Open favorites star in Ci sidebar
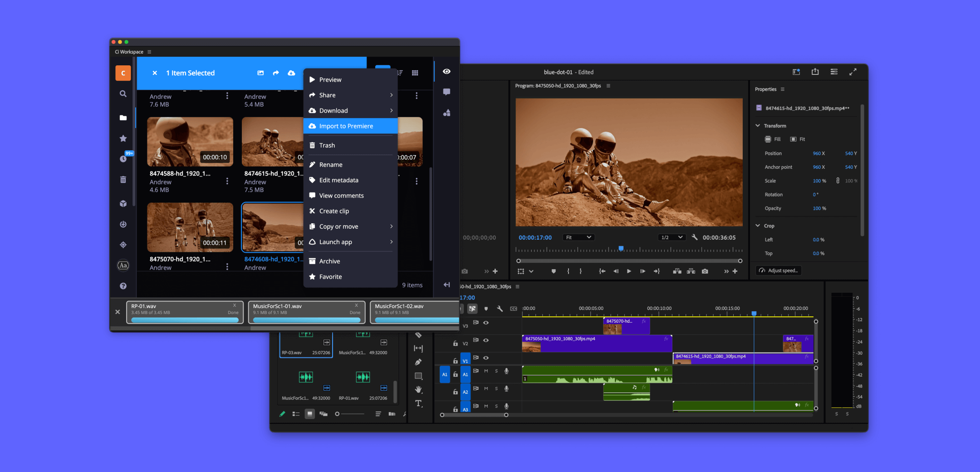This screenshot has width=980, height=472. (123, 138)
